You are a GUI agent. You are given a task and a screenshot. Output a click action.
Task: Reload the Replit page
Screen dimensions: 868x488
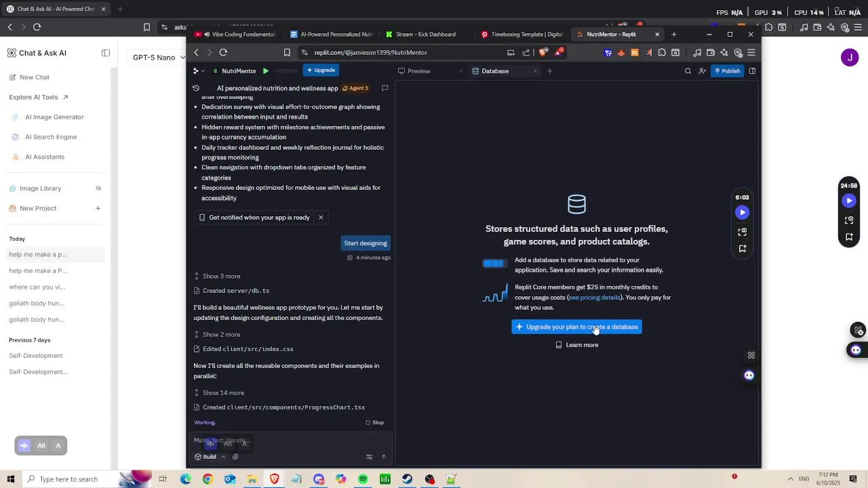pyautogui.click(x=223, y=52)
